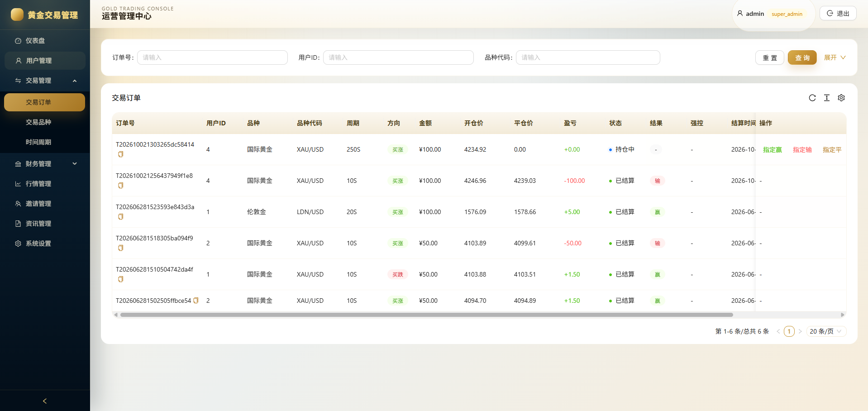Click the gold logo icon
Image resolution: width=868 pixels, height=411 pixels.
pos(17,14)
